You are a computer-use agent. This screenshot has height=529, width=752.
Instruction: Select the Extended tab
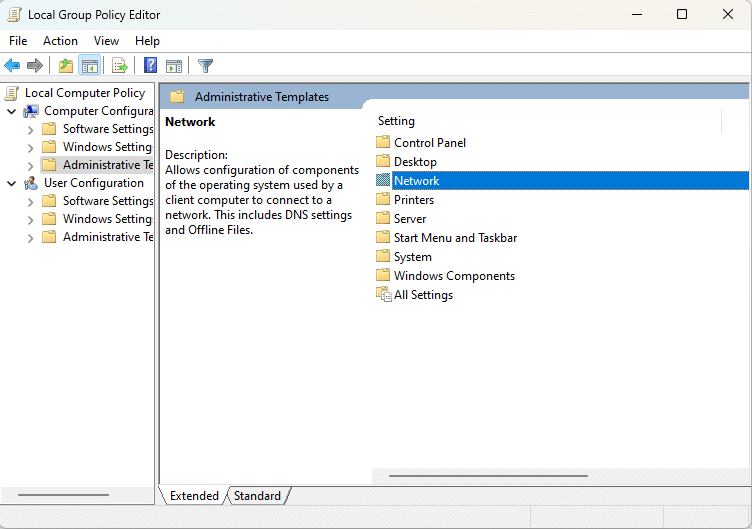click(194, 496)
